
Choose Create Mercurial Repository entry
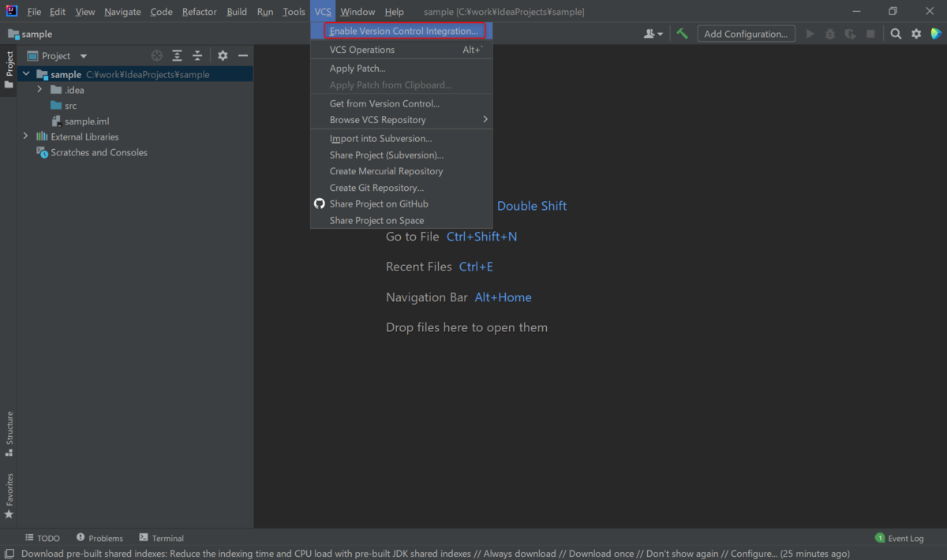[x=402, y=171]
